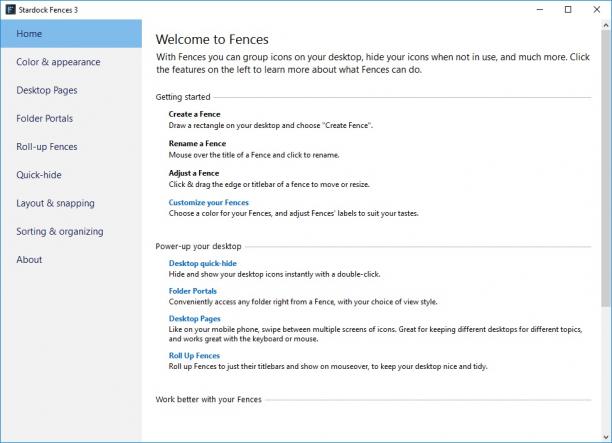
Task: Select Roll-up Fences in sidebar
Action: [71, 147]
